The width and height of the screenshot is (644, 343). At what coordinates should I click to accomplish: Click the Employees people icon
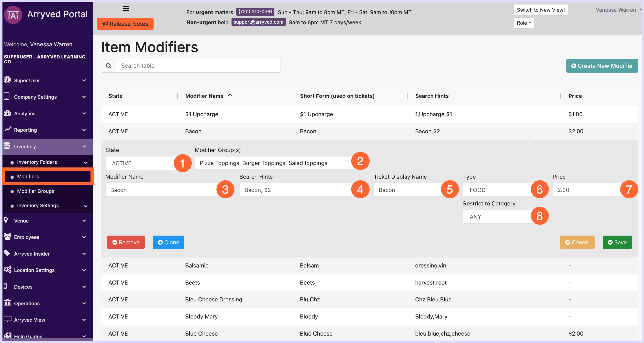(7, 237)
